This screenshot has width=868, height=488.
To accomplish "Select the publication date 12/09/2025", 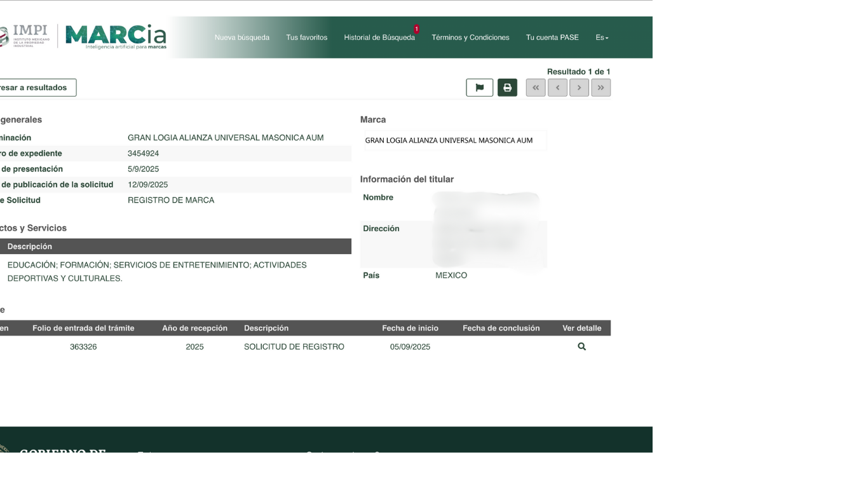I will 147,184.
